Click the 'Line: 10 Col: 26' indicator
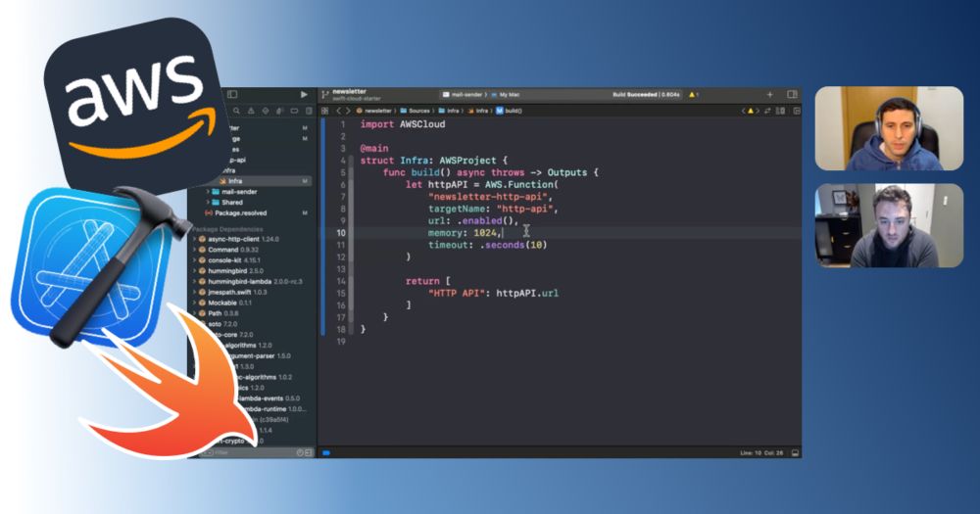 [x=761, y=452]
